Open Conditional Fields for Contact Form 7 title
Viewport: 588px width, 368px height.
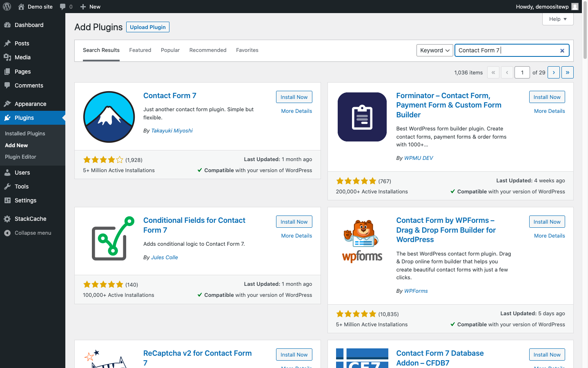click(194, 225)
